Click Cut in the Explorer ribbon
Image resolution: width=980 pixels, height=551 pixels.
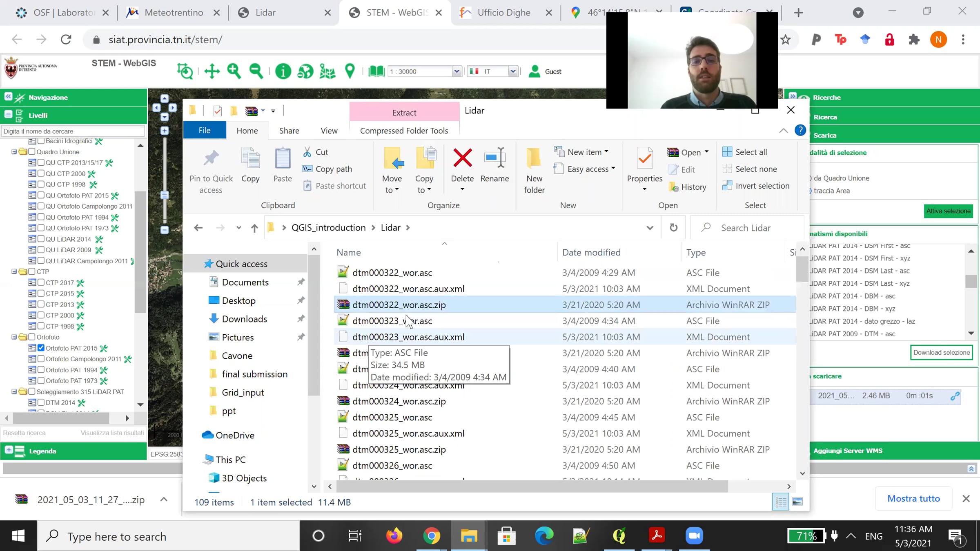point(316,152)
